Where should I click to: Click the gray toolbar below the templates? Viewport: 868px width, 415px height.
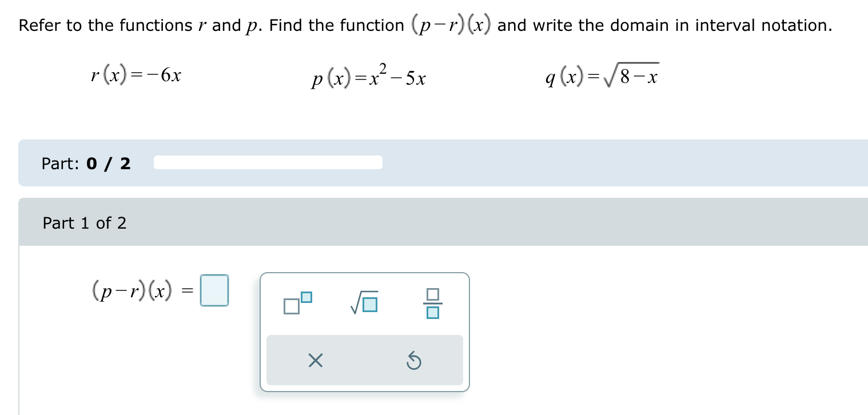point(364,360)
